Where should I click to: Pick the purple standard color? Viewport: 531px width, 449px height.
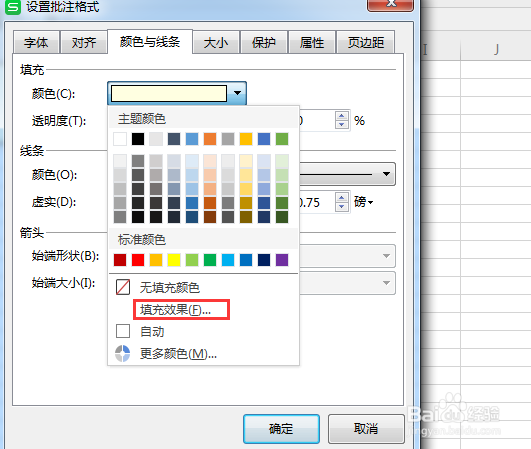pyautogui.click(x=282, y=260)
